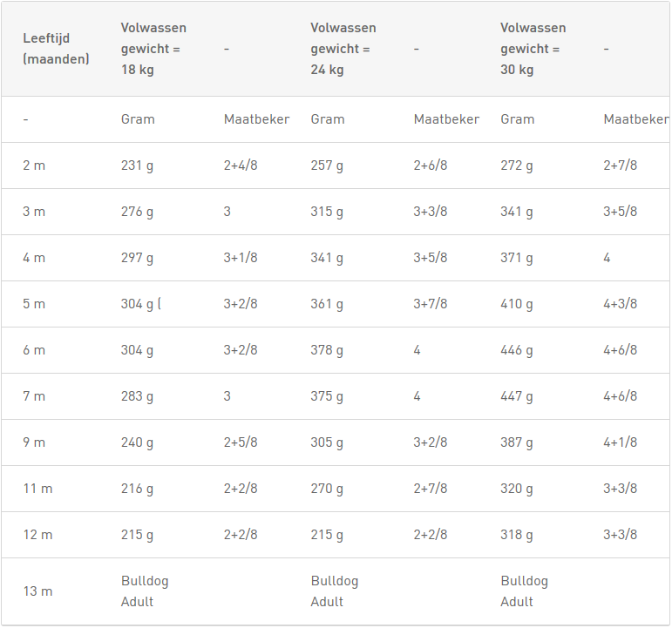
Task: Click the 4+1/8 Maatbeker value
Action: pyautogui.click(x=621, y=442)
